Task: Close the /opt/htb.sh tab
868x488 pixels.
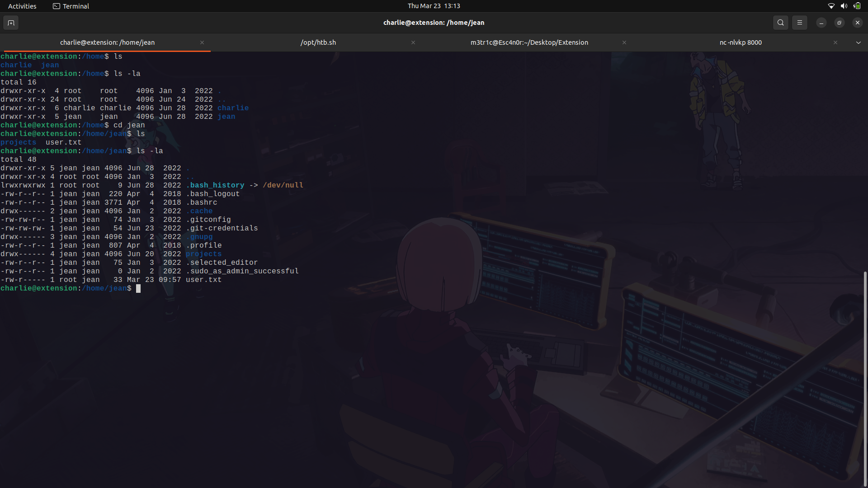Action: point(413,42)
